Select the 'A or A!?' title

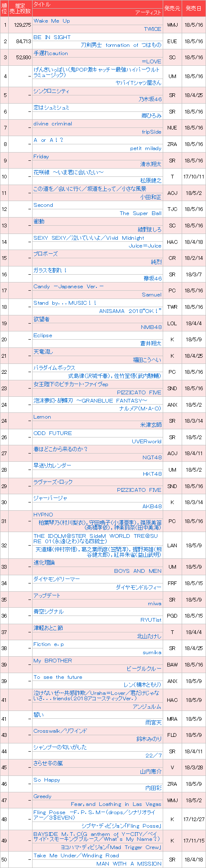[x=49, y=140]
